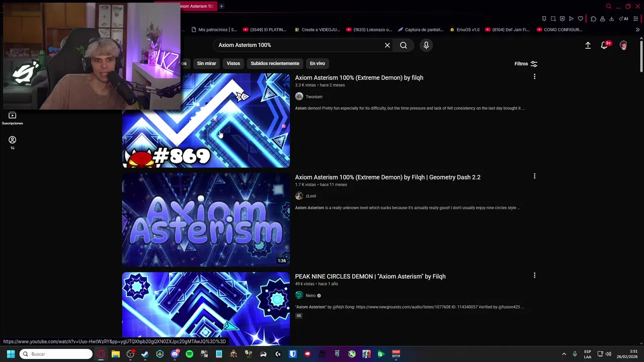Select the 'Vistos' filter chip
The height and width of the screenshot is (362, 644).
pyautogui.click(x=233, y=63)
